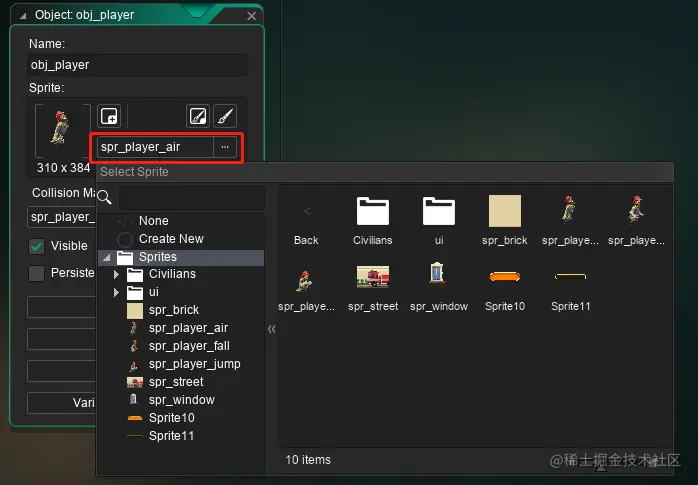Select spr_player_air in tree list
The image size is (698, 485).
[x=181, y=328]
